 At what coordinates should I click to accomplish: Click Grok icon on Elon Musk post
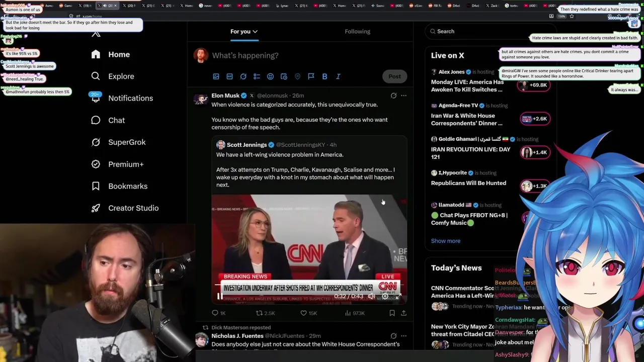pyautogui.click(x=393, y=96)
